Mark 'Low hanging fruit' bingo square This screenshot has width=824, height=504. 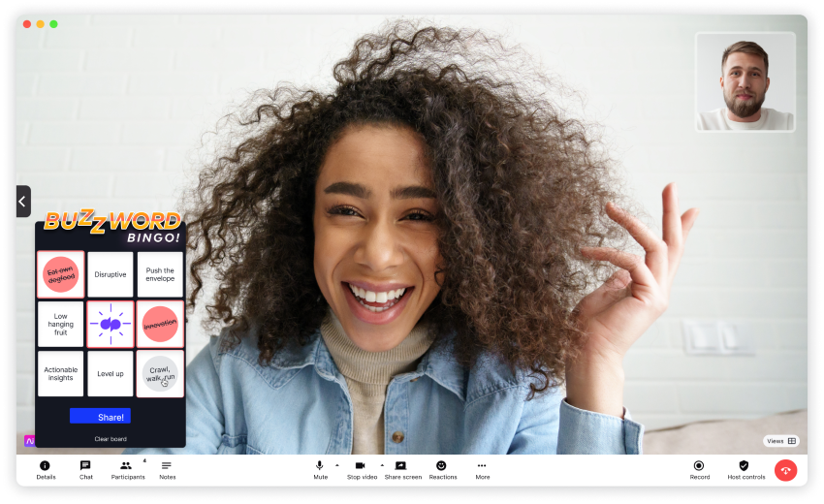click(60, 325)
